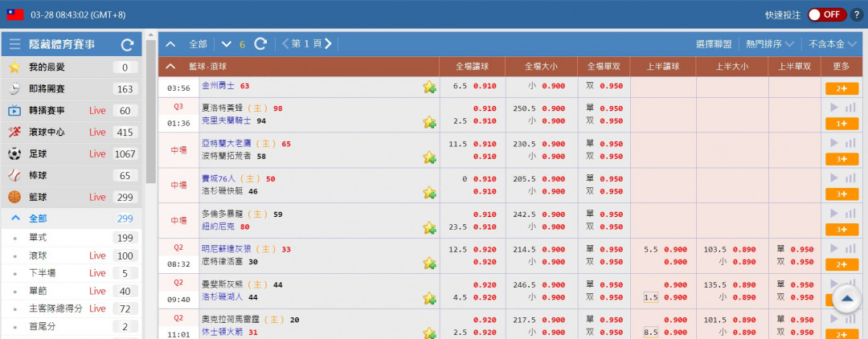Select 克里夫蘭騎士 2.5 handicap odds
The image size is (868, 339).
point(485,120)
